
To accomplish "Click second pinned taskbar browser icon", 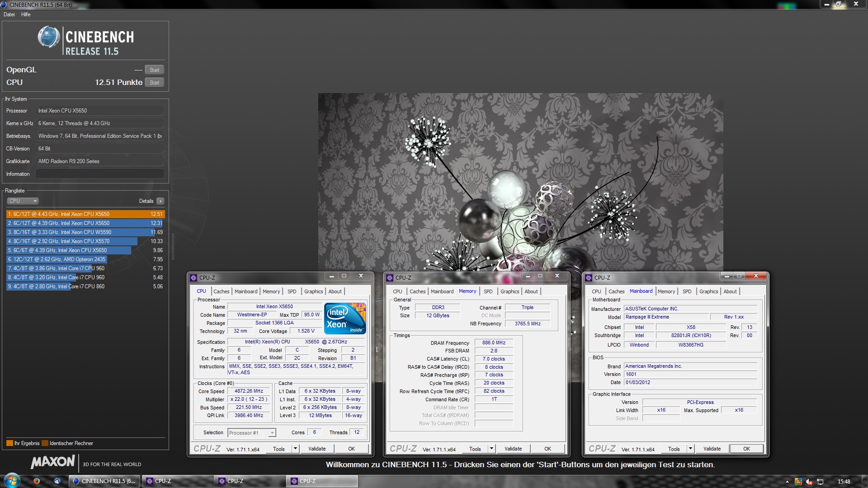I will 57,481.
